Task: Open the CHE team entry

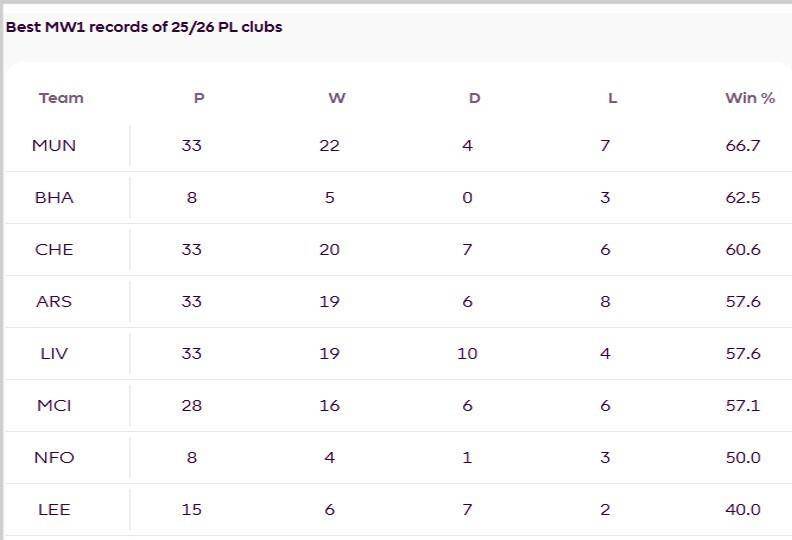Action: [54, 250]
